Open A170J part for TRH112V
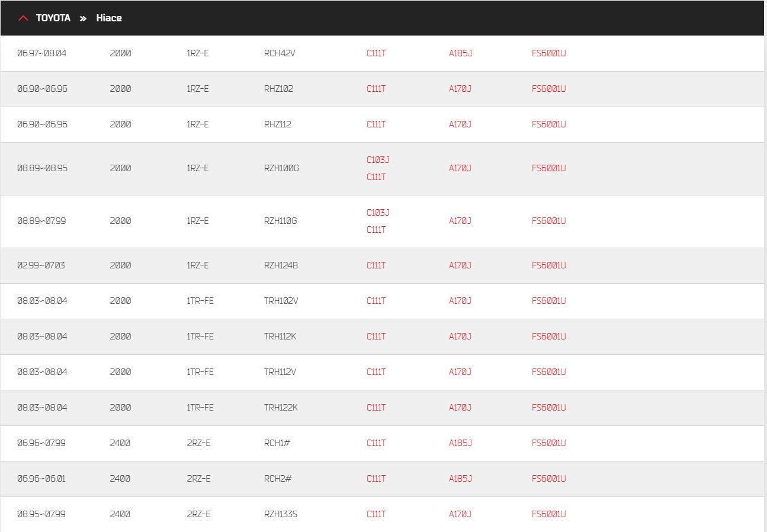 pos(460,372)
